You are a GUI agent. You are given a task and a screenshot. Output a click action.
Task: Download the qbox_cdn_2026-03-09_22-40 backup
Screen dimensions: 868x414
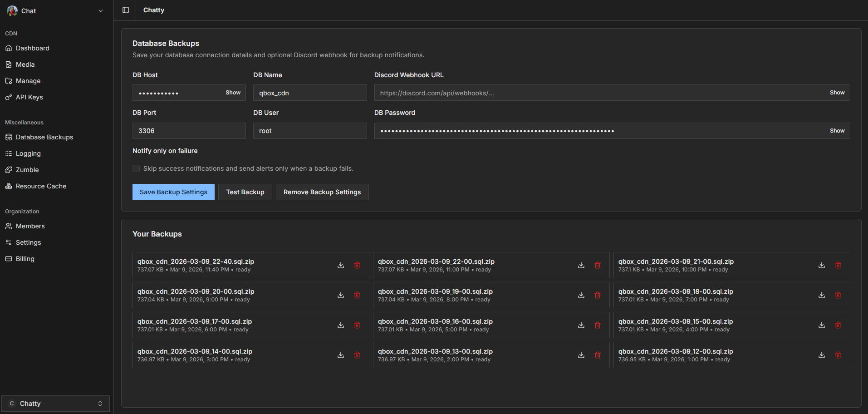(x=341, y=265)
